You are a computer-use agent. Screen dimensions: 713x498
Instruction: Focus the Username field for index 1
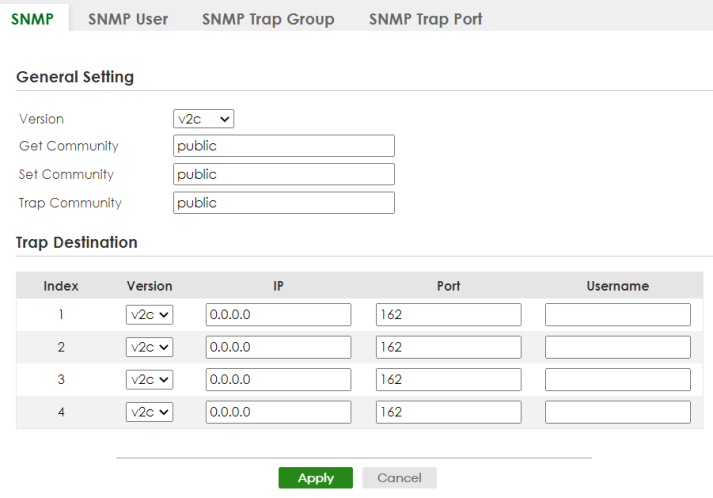click(x=618, y=315)
